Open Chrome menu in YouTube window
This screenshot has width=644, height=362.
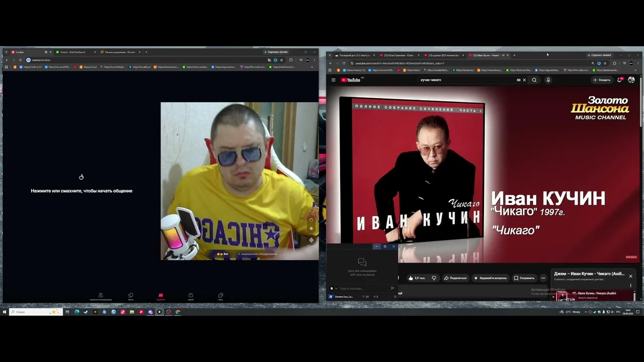(x=638, y=63)
